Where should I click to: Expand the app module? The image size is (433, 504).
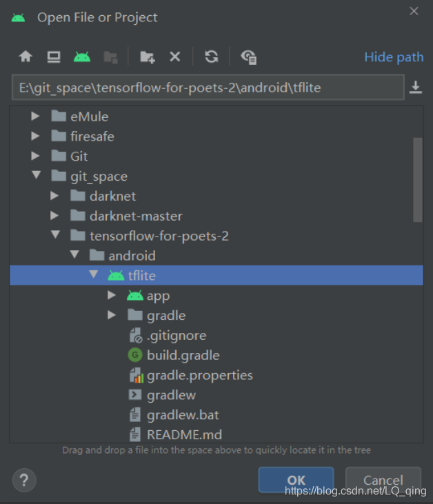tap(112, 295)
